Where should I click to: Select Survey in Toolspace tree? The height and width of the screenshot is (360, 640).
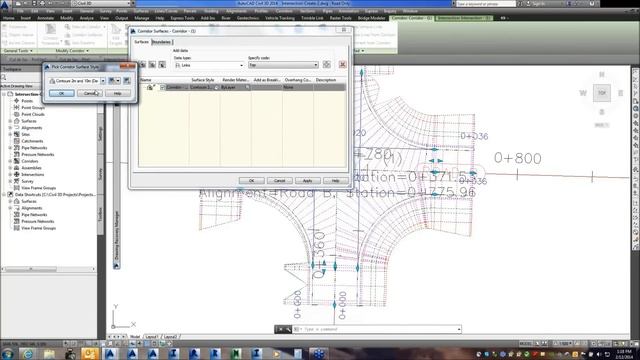click(x=27, y=181)
